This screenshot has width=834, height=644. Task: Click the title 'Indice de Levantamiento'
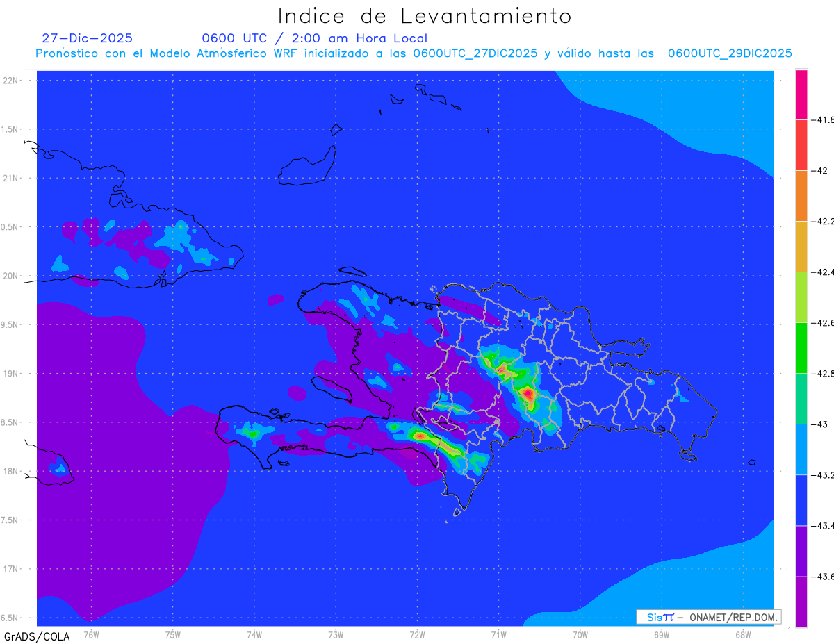point(425,16)
